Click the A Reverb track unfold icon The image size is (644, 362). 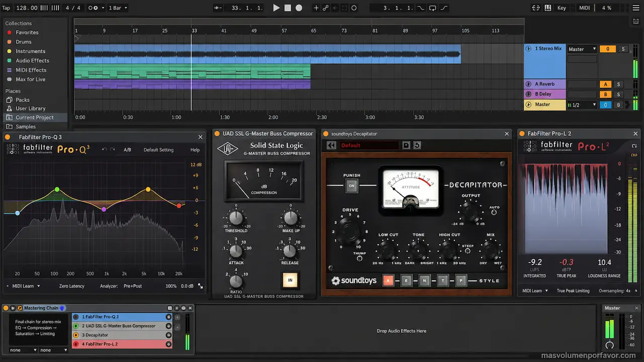click(528, 84)
